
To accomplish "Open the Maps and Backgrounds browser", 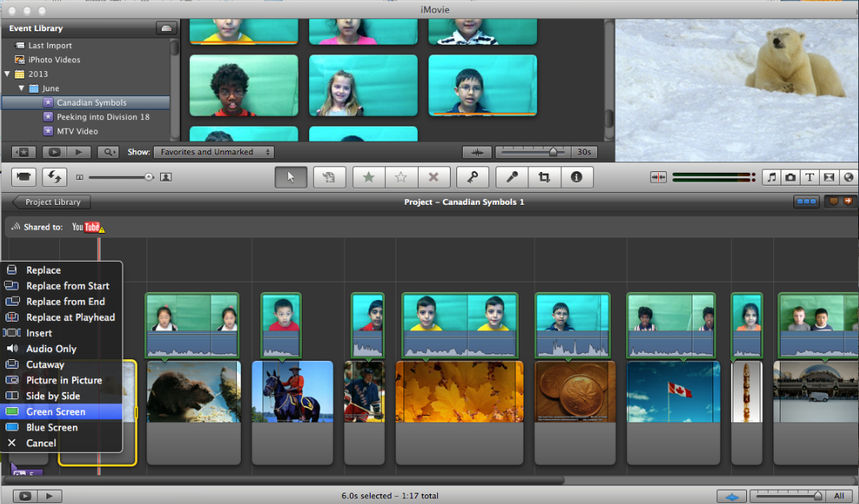I will pos(848,177).
